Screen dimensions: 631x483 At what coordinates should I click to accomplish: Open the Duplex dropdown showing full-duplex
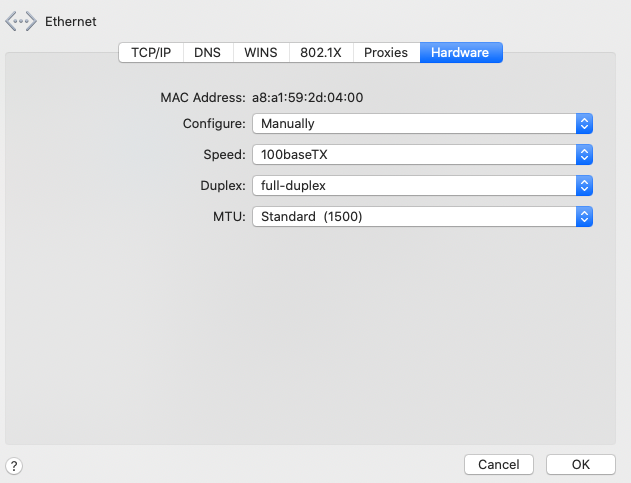click(423, 186)
